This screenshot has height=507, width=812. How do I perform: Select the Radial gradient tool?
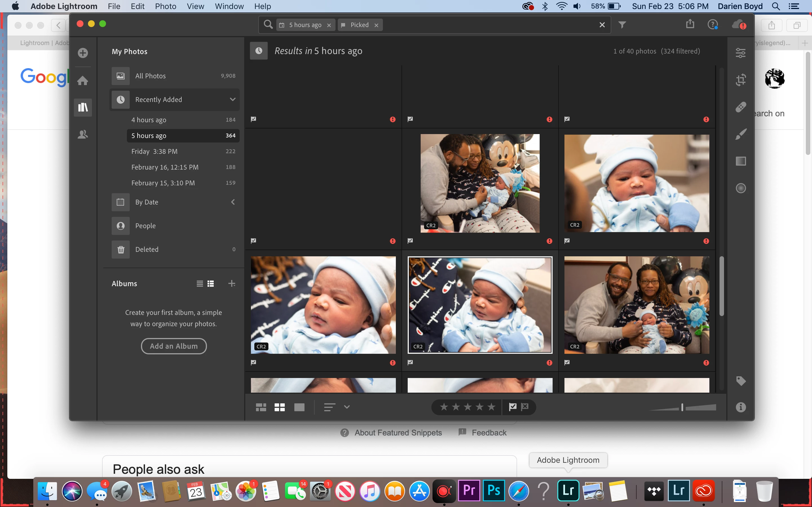point(741,188)
